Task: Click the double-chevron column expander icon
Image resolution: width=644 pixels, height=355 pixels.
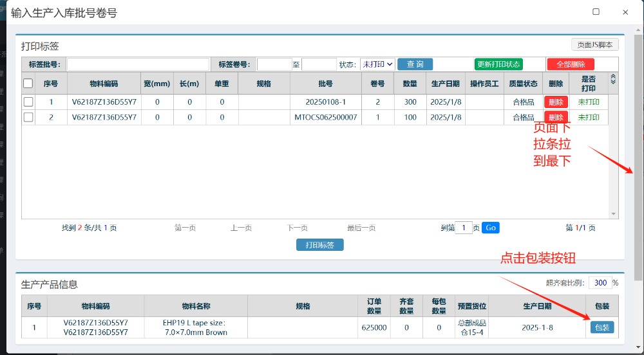Action: pyautogui.click(x=613, y=79)
